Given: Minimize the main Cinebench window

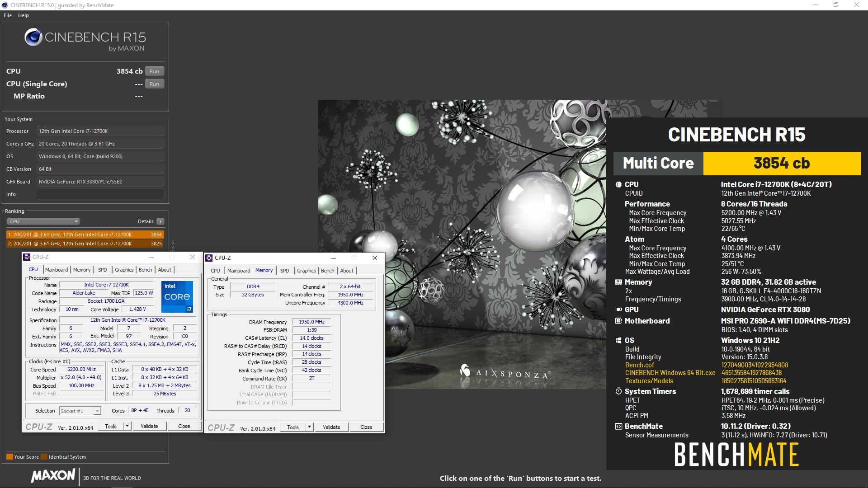Looking at the screenshot, I should tap(816, 5).
